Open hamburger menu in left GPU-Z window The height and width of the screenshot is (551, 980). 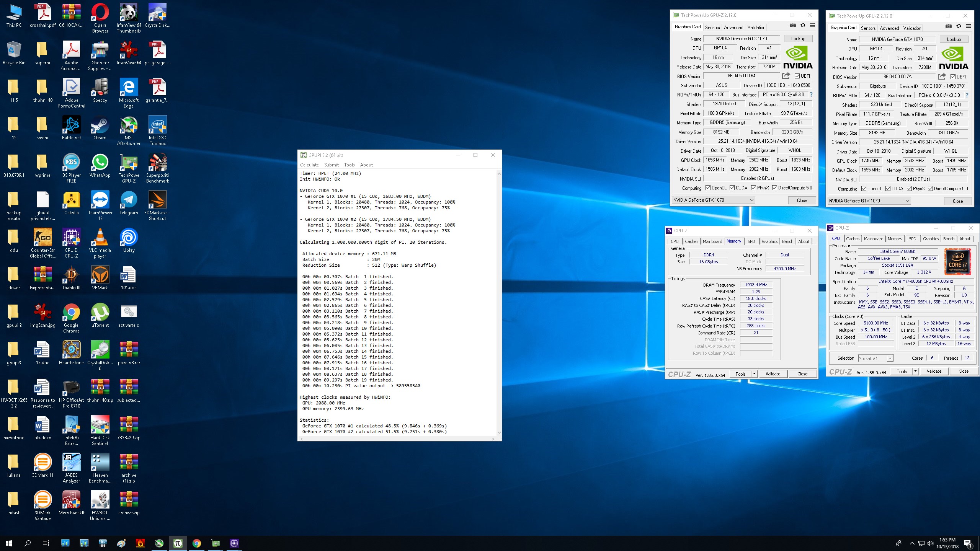pyautogui.click(x=812, y=26)
